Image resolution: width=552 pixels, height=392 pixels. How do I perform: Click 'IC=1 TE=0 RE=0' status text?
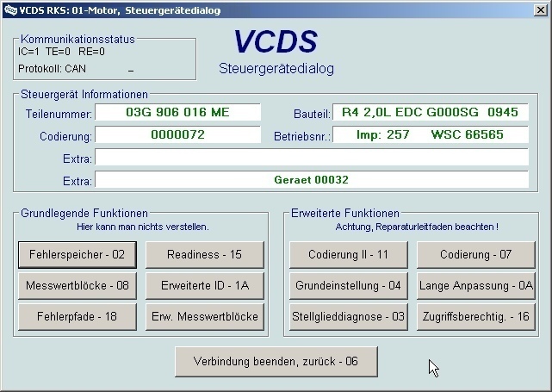tap(62, 52)
